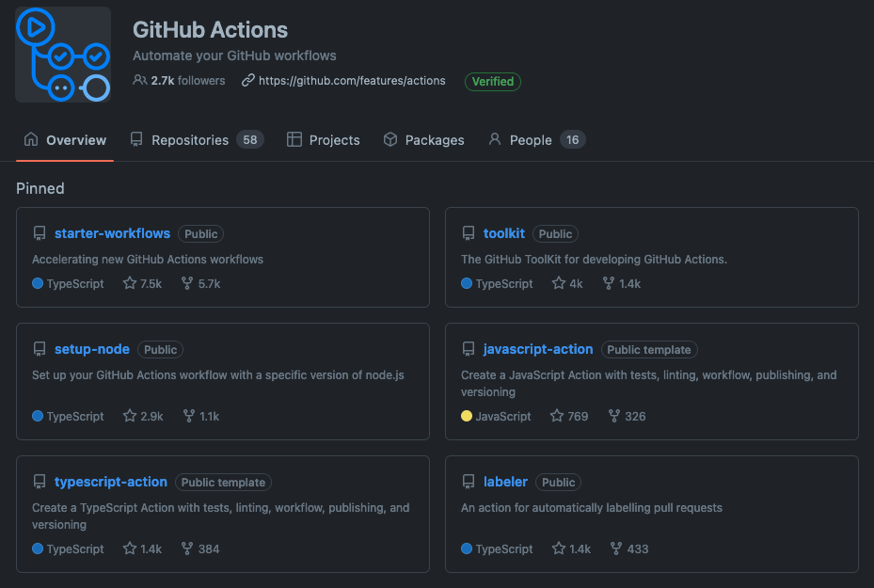Open the github.com/features/actions URL
The width and height of the screenshot is (874, 588).
click(351, 81)
